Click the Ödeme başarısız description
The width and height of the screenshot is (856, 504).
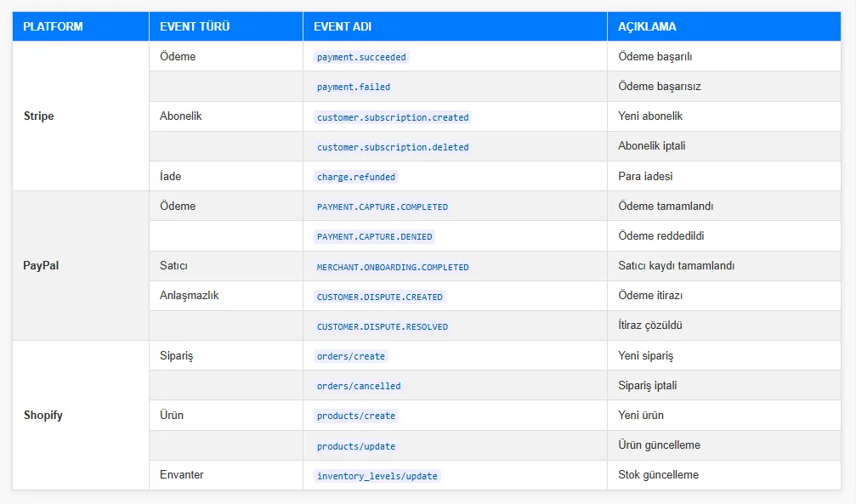point(660,87)
